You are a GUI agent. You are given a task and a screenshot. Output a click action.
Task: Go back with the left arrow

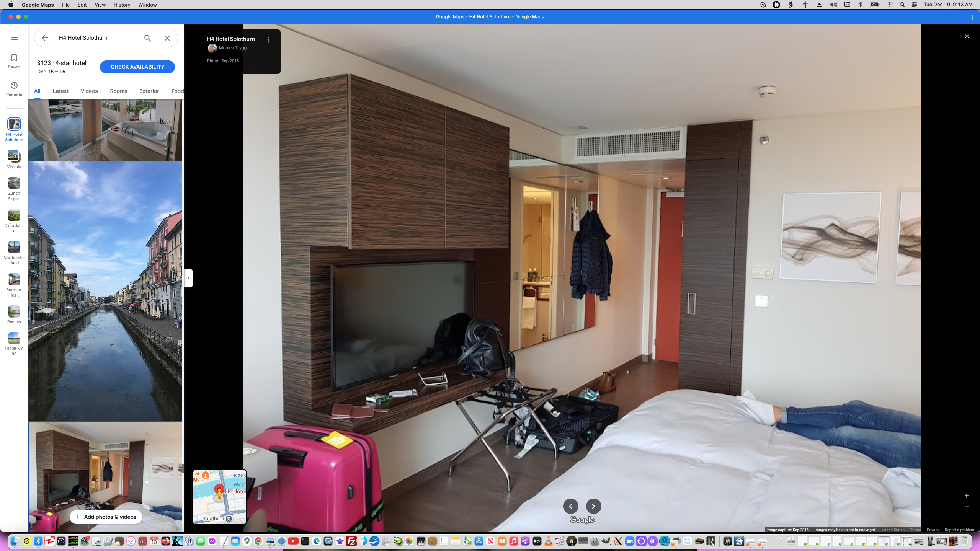pyautogui.click(x=45, y=38)
